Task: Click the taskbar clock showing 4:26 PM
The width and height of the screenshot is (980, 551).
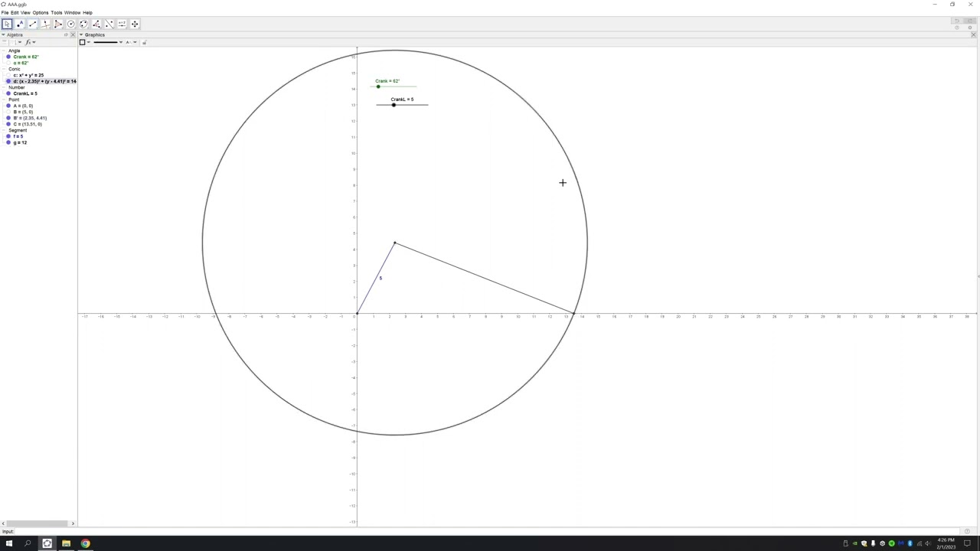Action: coord(946,543)
